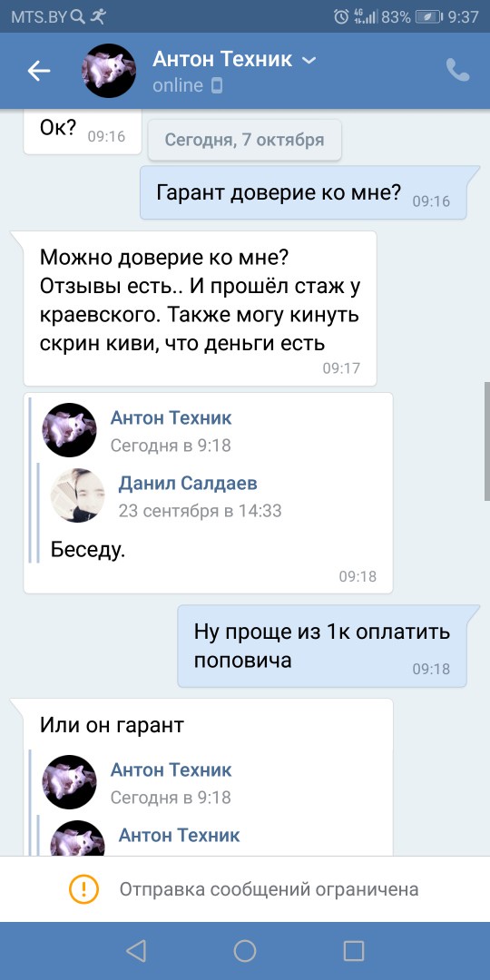
Task: Open Данил Салдаев profile name link
Action: pyautogui.click(x=188, y=483)
